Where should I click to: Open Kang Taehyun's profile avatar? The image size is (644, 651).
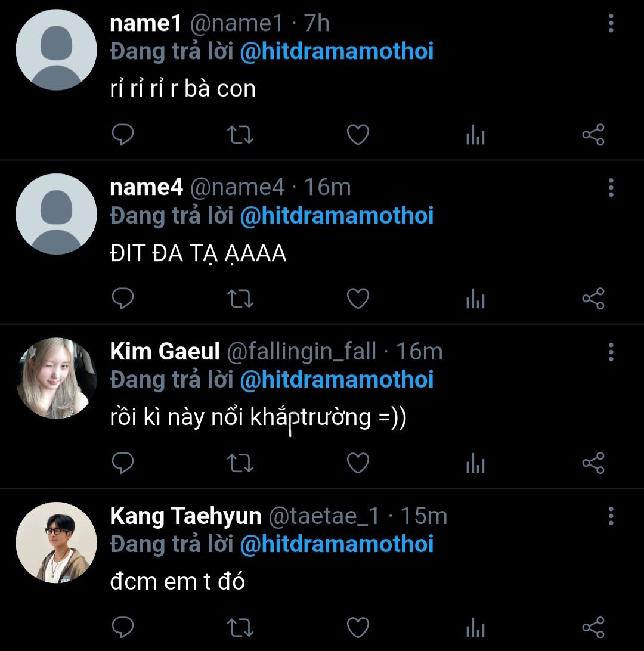tap(56, 542)
